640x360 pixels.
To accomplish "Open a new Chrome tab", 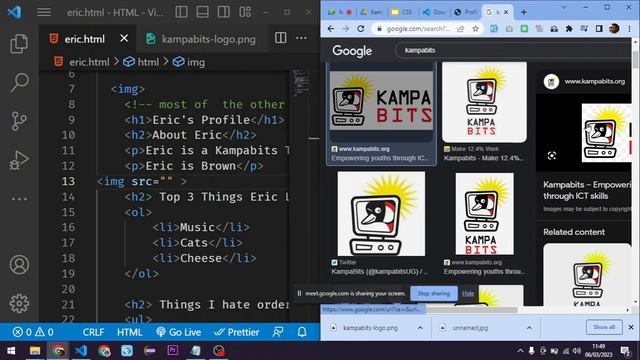I will (523, 12).
